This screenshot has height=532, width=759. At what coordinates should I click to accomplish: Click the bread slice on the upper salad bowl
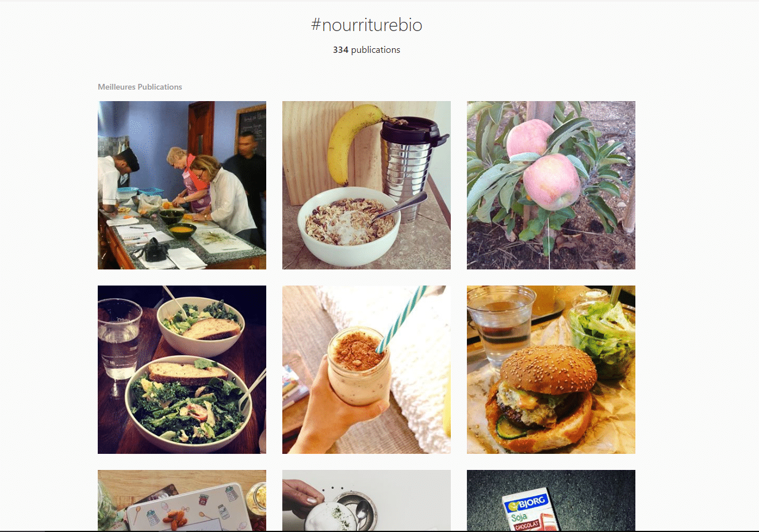[210, 328]
